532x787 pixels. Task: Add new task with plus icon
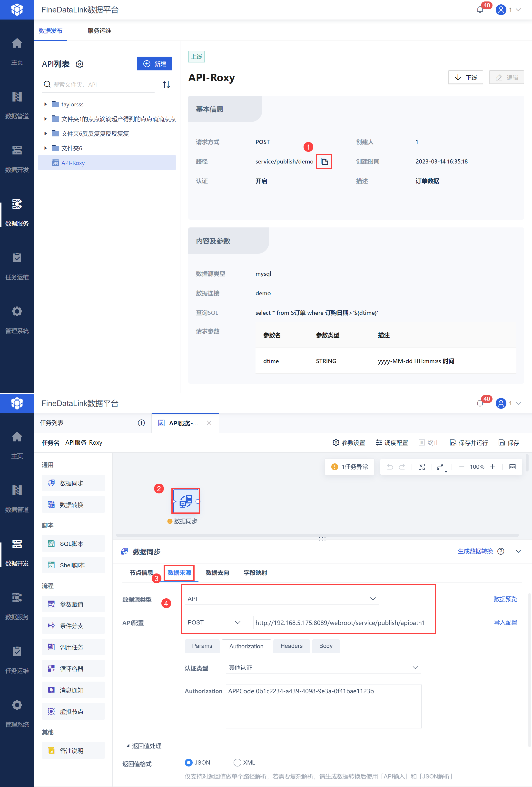click(x=141, y=423)
